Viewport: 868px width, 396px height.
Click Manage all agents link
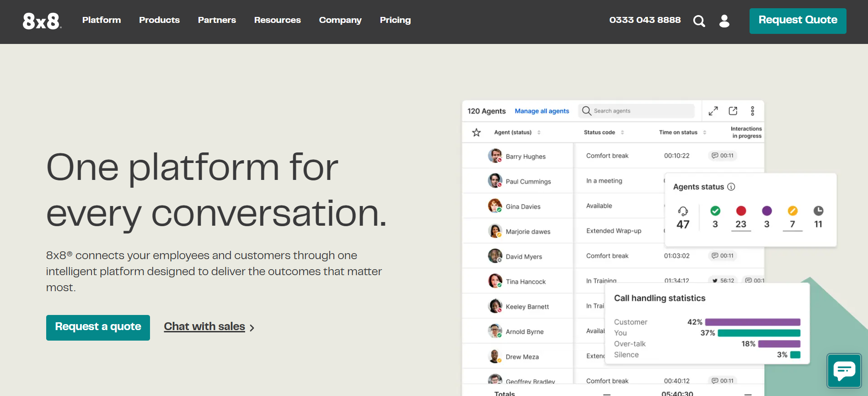tap(542, 111)
